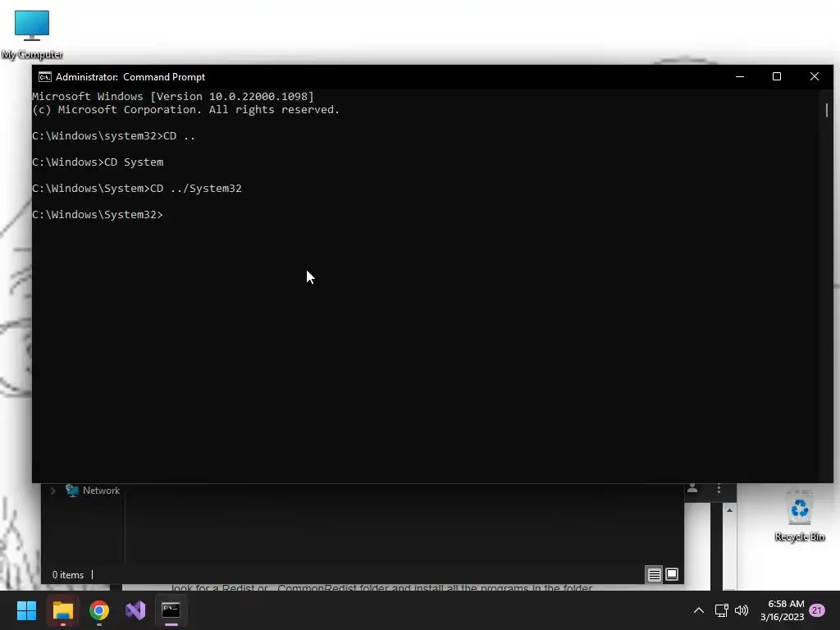Click the 'C:\Windows\System32>' prompt line
This screenshot has height=630, width=840.
pyautogui.click(x=98, y=215)
